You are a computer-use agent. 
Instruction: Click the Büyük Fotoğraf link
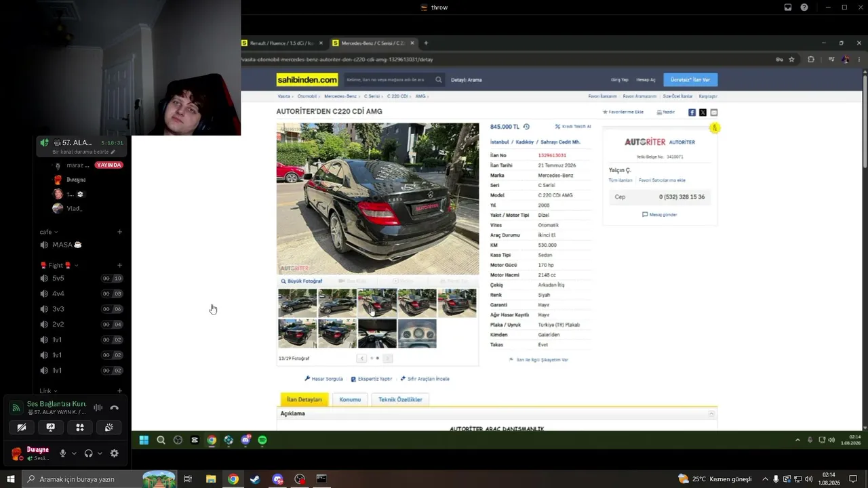(x=302, y=281)
